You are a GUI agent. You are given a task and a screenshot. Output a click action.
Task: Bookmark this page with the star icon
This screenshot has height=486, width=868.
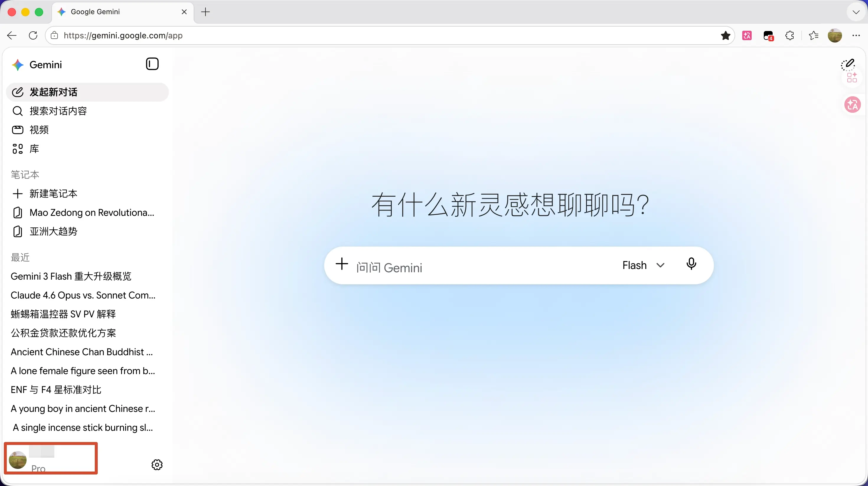tap(725, 35)
